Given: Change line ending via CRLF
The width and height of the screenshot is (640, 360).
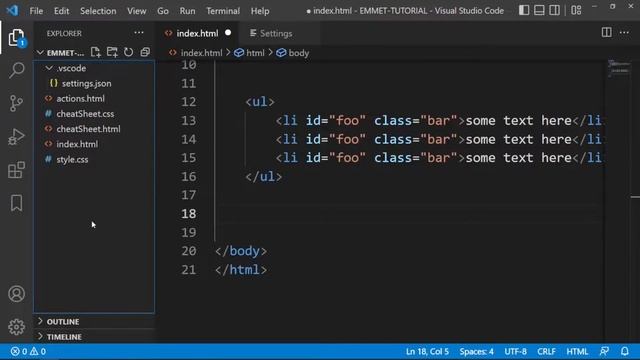Looking at the screenshot, I should click(x=546, y=351).
